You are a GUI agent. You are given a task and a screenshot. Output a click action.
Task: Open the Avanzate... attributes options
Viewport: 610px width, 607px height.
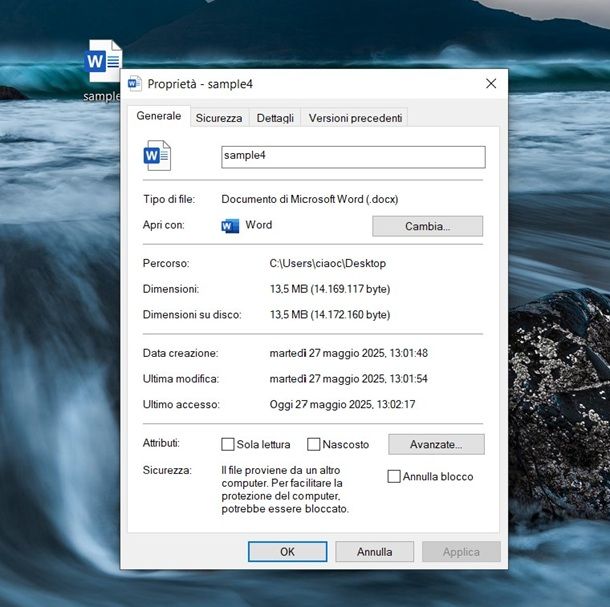(436, 444)
